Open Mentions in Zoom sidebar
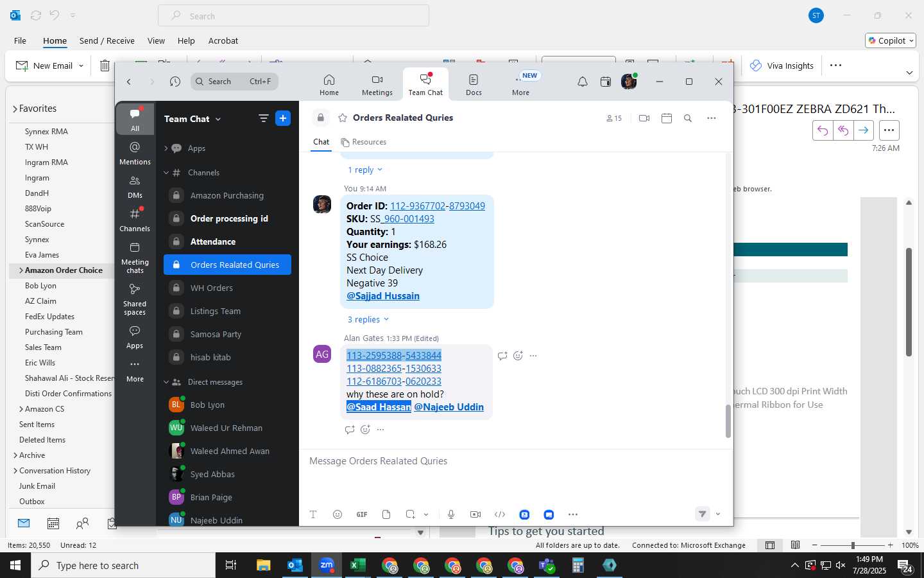 point(135,153)
